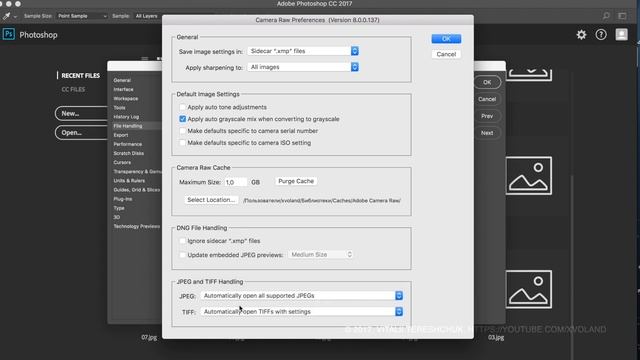The height and width of the screenshot is (360, 640).
Task: Click the Open... button on Start screen
Action: [x=81, y=133]
